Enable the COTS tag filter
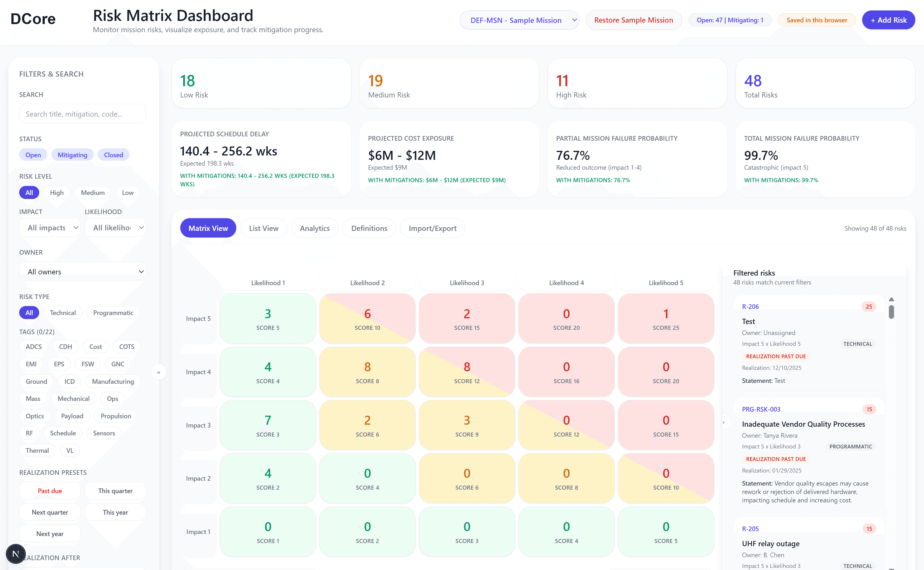The height and width of the screenshot is (570, 924). [x=126, y=346]
